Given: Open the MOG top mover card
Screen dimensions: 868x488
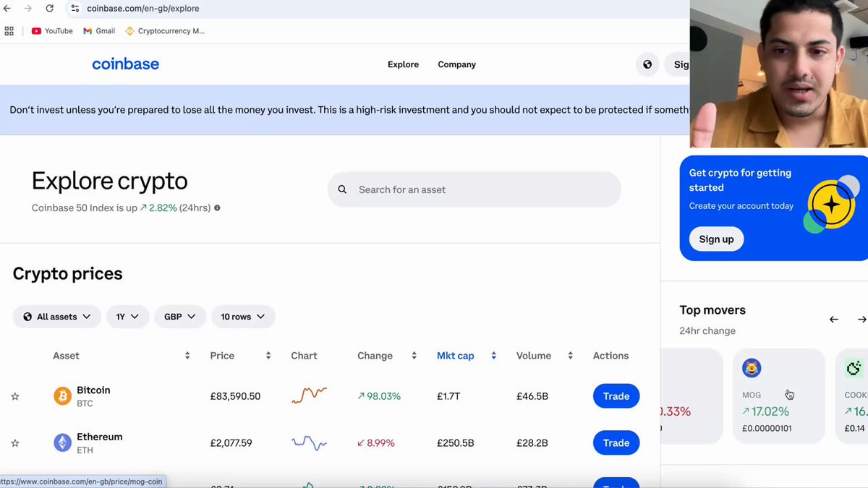Looking at the screenshot, I should pos(779,396).
